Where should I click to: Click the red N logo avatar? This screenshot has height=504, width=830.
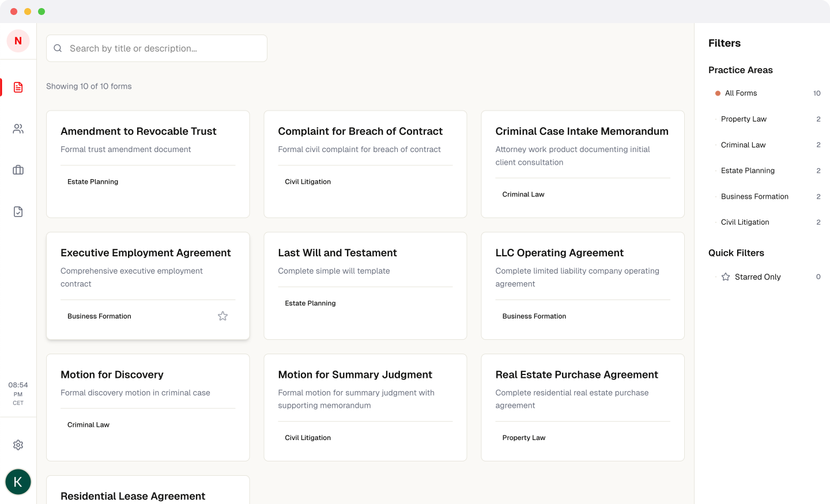click(x=18, y=41)
